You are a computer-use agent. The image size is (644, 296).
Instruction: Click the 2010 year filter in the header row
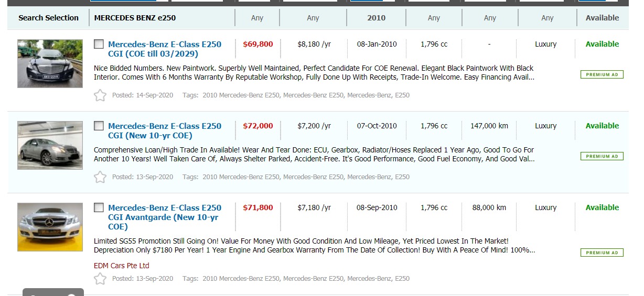[x=376, y=18]
